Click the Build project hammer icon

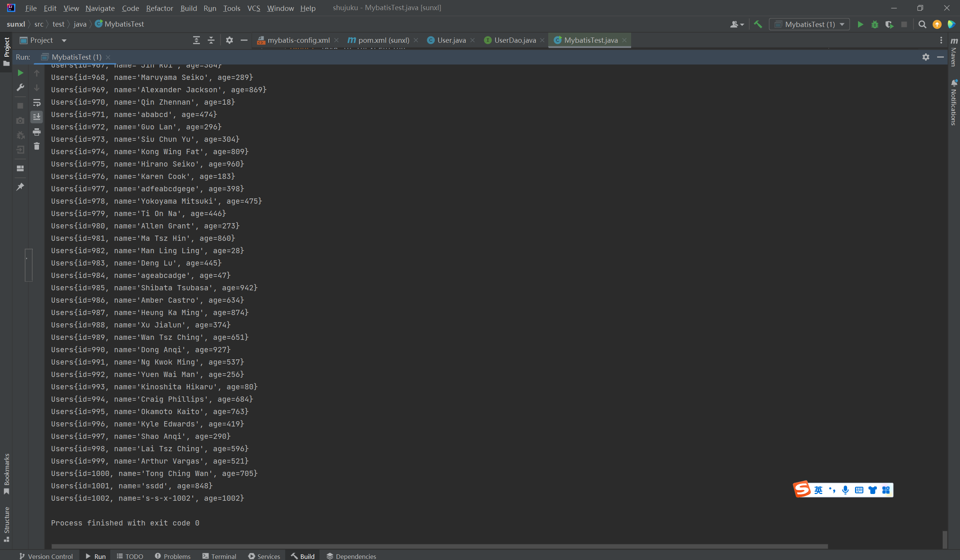[758, 24]
